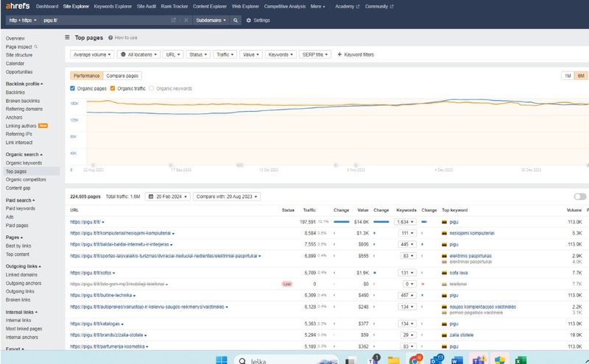Open Outlook from the taskbar

coord(436,360)
